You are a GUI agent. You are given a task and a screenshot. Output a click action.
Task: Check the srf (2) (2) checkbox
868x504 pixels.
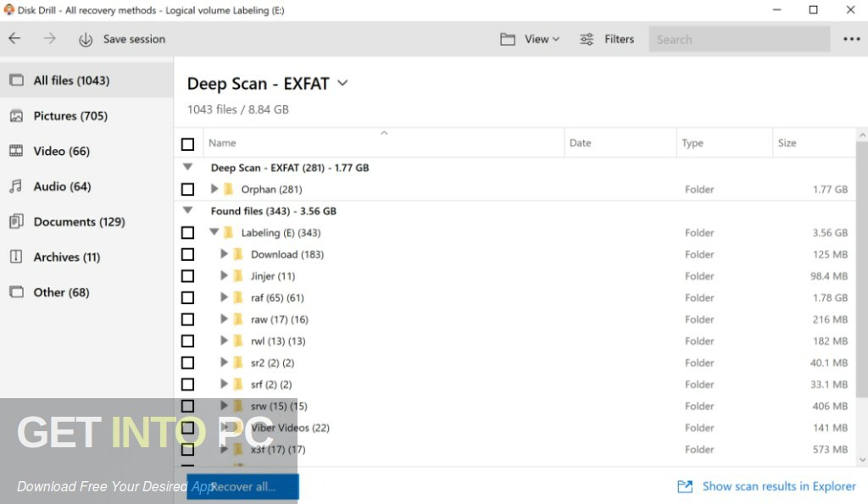click(187, 384)
